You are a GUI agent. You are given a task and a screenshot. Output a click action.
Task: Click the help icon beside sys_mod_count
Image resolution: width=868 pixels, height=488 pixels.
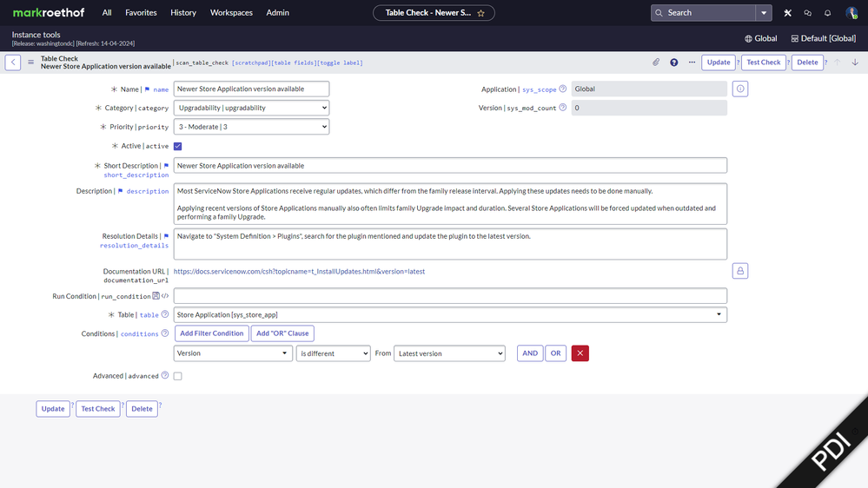click(562, 108)
